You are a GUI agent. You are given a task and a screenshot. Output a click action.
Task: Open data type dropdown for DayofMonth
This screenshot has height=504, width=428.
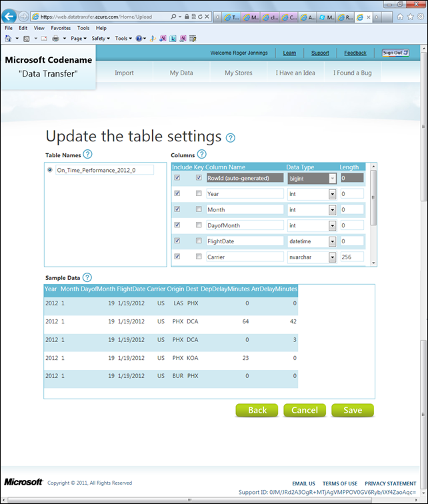point(332,225)
